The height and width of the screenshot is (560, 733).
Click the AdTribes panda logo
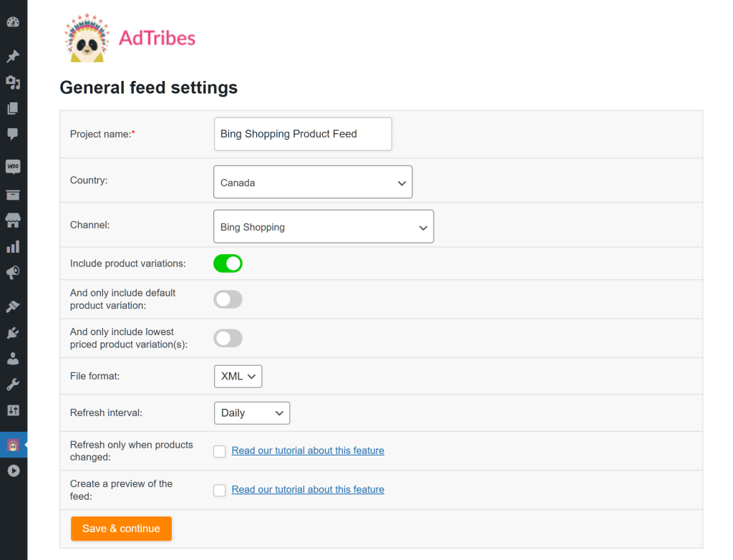point(87,39)
